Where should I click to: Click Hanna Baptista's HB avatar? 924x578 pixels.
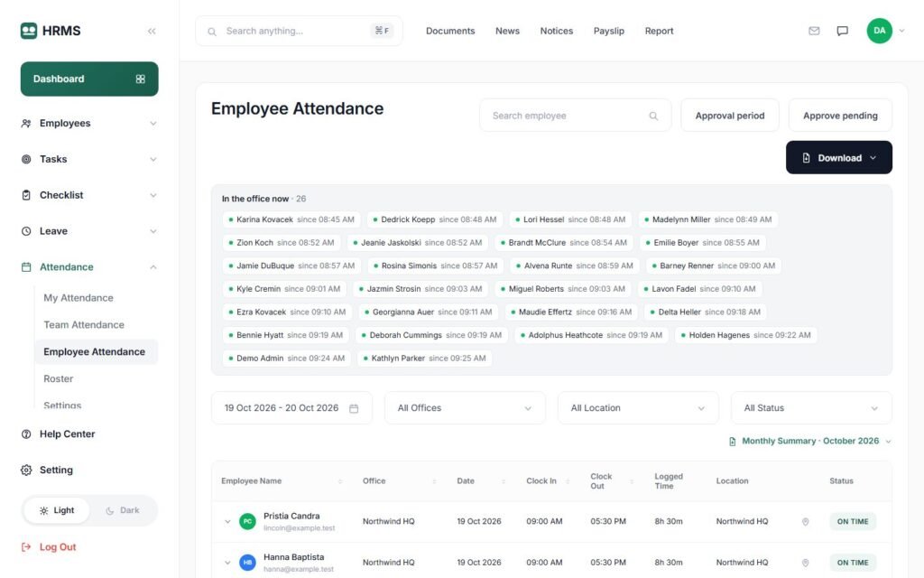[x=247, y=563]
